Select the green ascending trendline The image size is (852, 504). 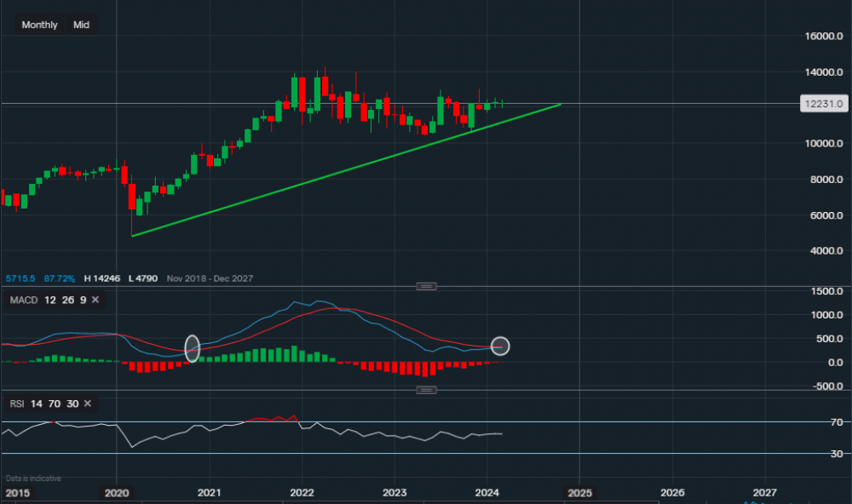(341, 170)
